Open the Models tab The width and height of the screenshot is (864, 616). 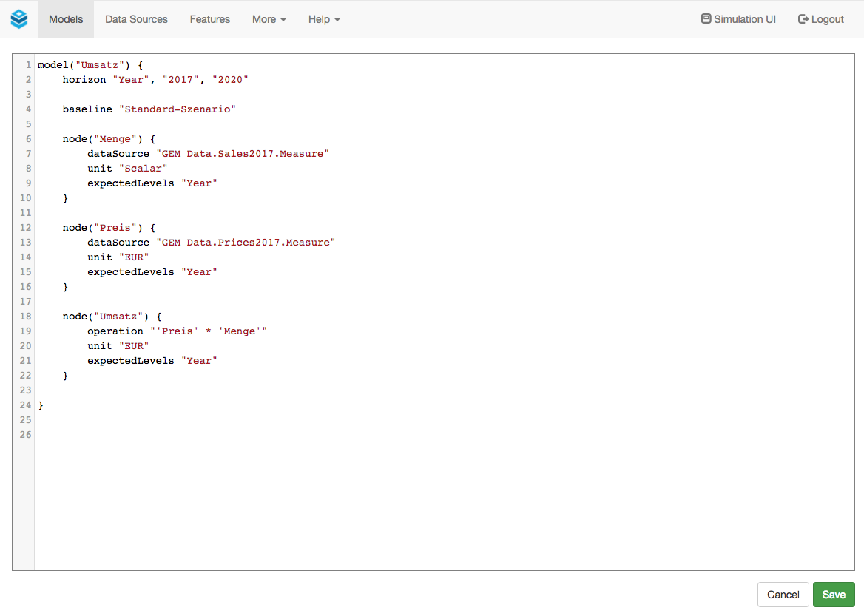(66, 19)
